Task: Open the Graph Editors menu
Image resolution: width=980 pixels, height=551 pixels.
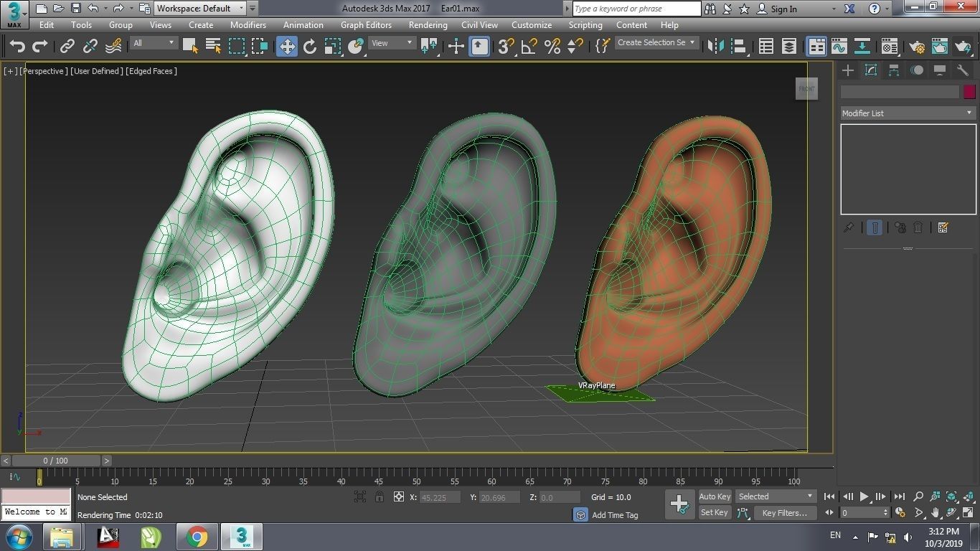Action: (366, 24)
